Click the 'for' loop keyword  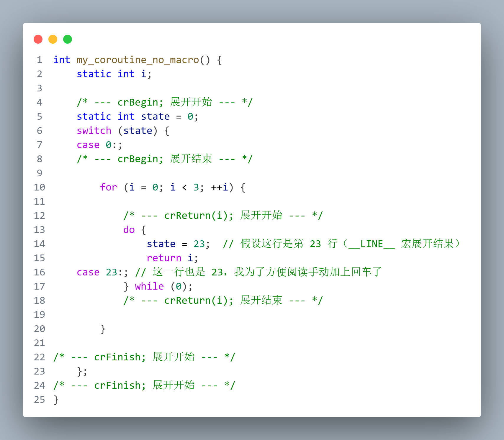pyautogui.click(x=108, y=187)
